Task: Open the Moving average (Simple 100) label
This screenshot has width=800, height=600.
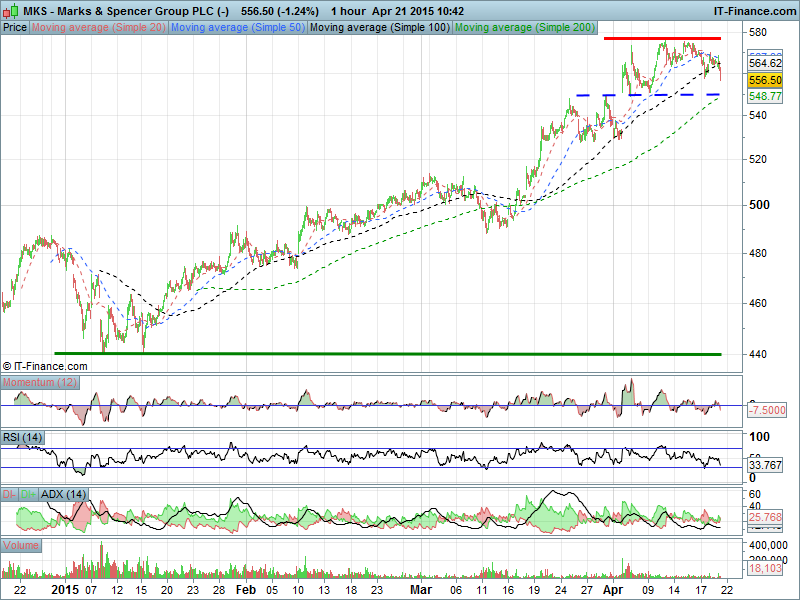Action: point(378,28)
